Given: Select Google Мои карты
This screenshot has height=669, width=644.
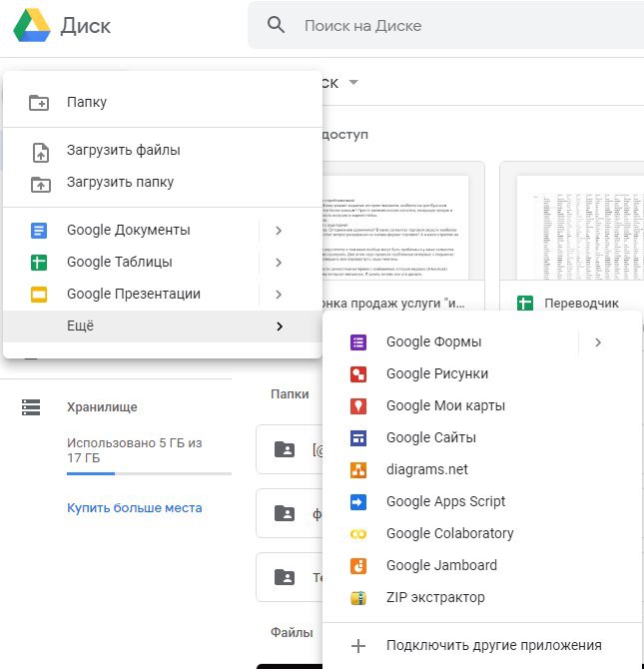Looking at the screenshot, I should pos(482,406).
